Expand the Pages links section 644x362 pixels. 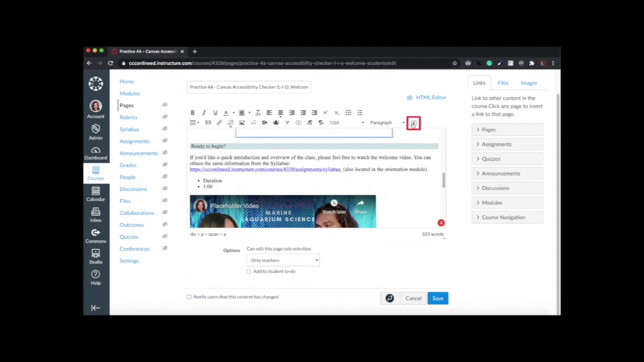coord(507,130)
